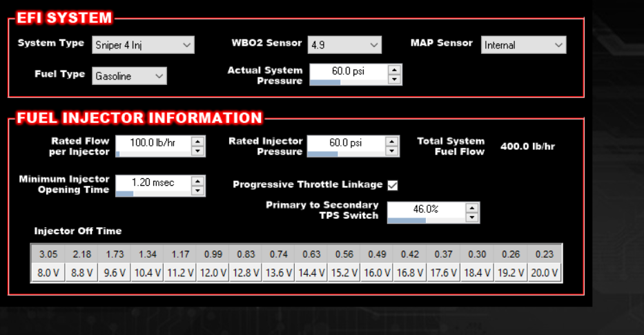Decrease Actual System Pressure with down arrow
The width and height of the screenshot is (644, 335).
point(394,79)
